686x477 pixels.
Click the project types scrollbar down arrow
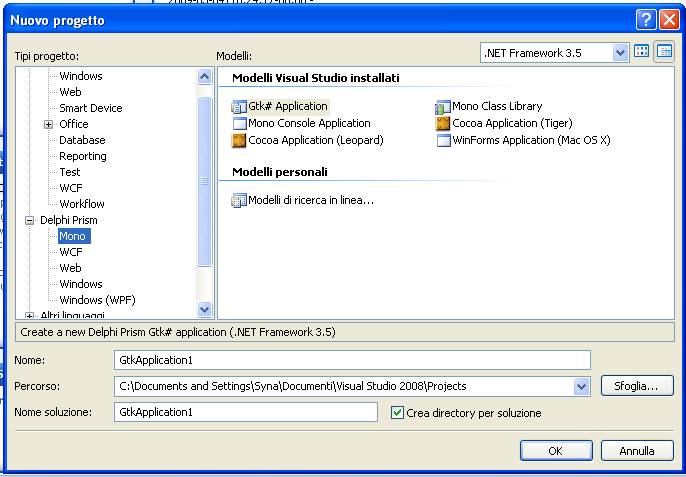[204, 309]
